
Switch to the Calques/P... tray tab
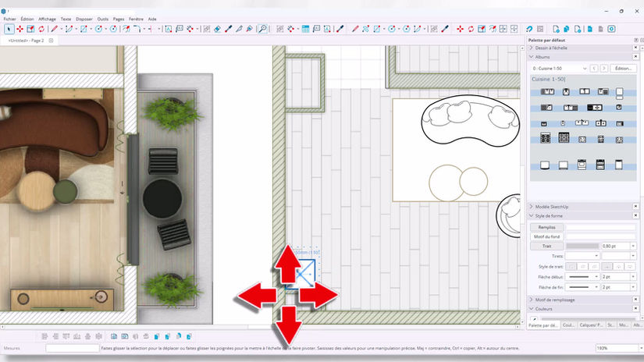591,325
